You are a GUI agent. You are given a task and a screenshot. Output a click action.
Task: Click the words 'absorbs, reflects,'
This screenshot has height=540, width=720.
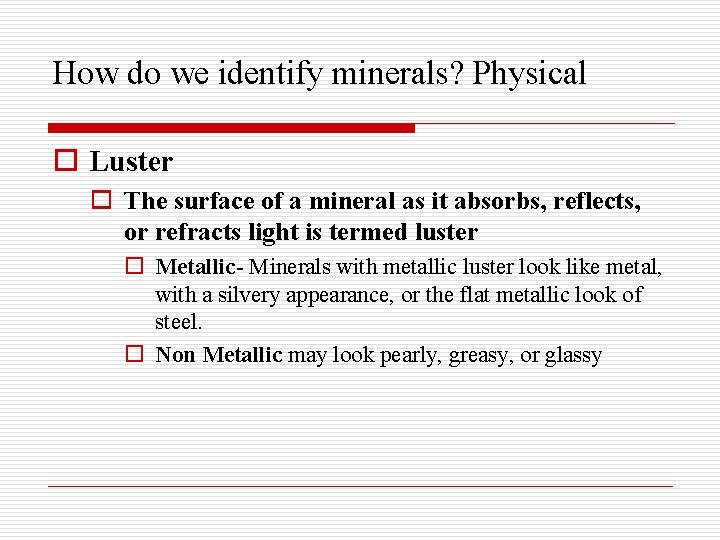tap(547, 201)
